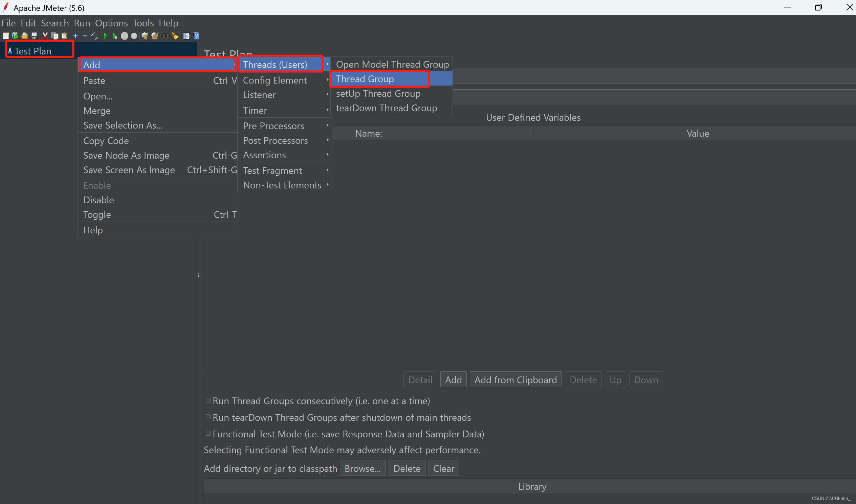
Task: Click the Add variable button
Action: [453, 380]
